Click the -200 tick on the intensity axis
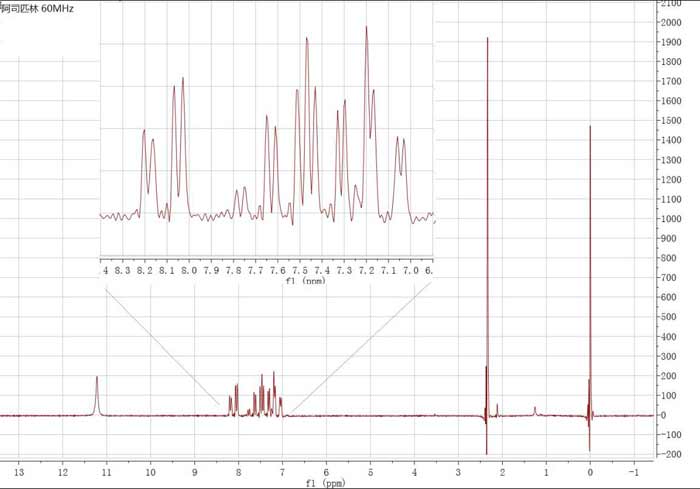 (677, 454)
